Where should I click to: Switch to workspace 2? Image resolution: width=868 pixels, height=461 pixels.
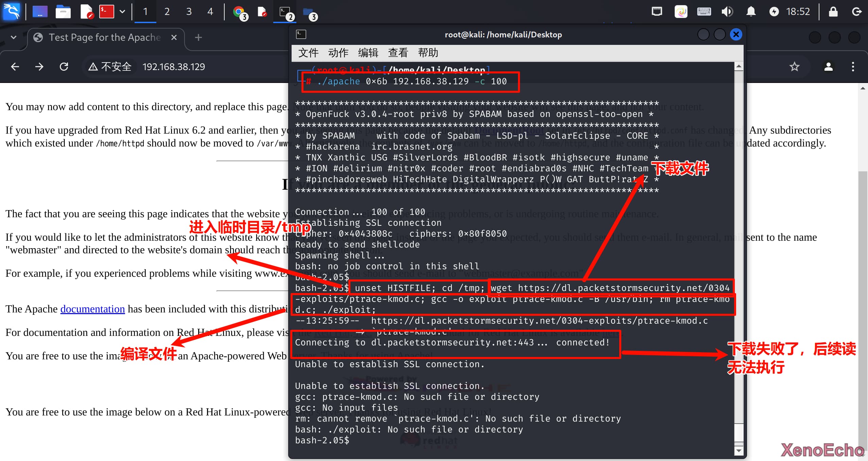[167, 12]
